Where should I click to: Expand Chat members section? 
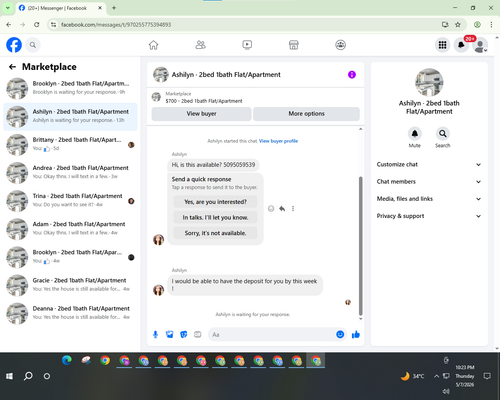(429, 182)
